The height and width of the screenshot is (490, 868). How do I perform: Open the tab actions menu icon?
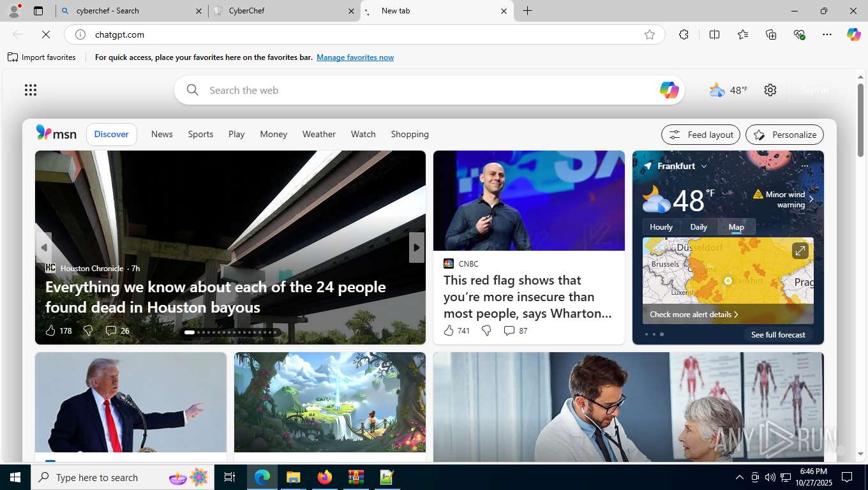[x=38, y=11]
